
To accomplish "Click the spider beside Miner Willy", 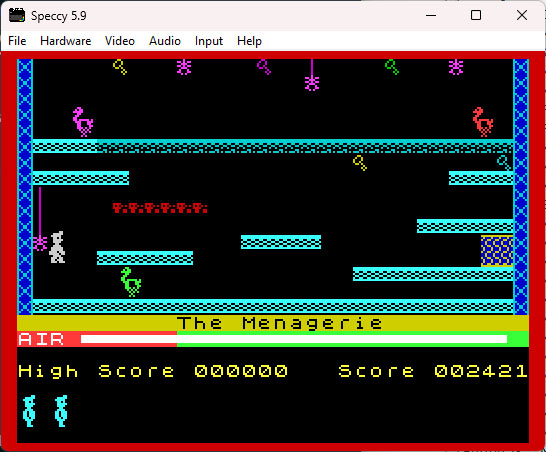I will point(40,243).
